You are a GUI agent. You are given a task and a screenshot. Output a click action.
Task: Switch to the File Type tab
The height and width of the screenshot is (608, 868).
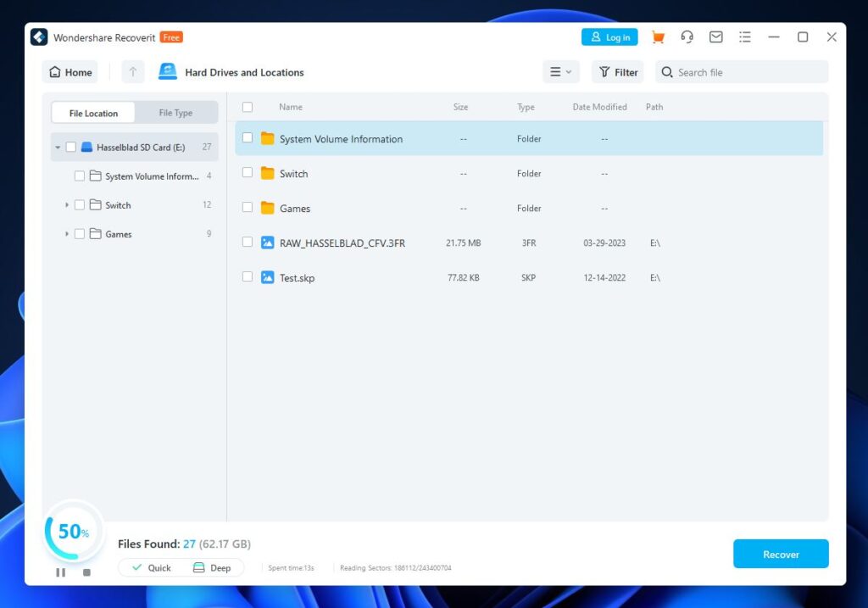pyautogui.click(x=175, y=113)
